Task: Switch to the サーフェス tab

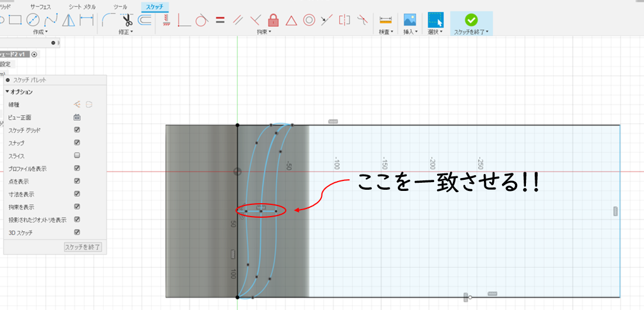Action: [40, 6]
